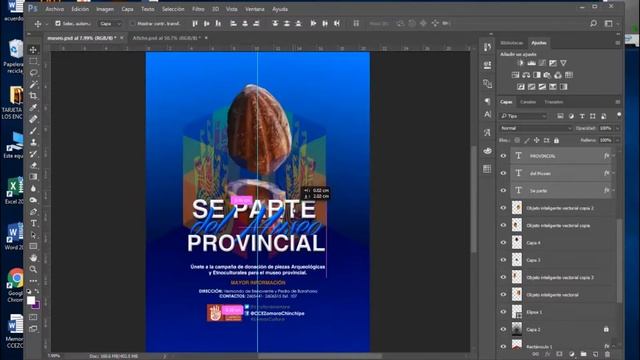The image size is (640, 360).
Task: Hide the PROVINCIAL text layer
Action: [x=503, y=156]
